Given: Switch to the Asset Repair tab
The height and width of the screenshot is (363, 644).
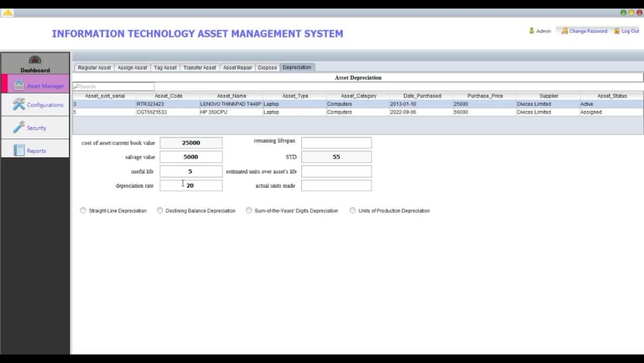Looking at the screenshot, I should (x=238, y=68).
